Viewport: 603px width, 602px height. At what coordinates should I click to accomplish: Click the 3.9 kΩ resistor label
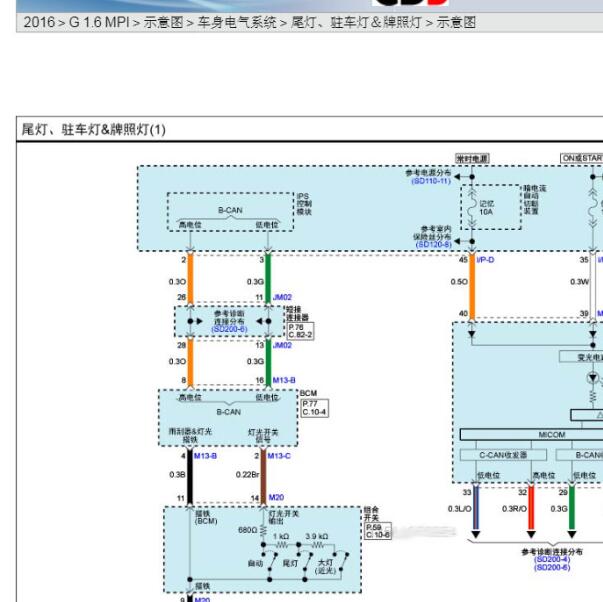click(316, 537)
